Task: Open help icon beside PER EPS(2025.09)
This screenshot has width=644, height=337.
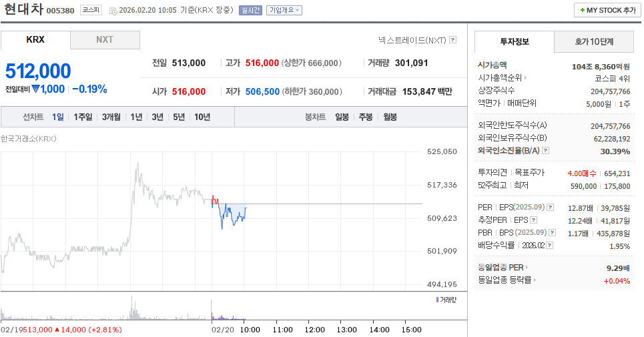Action: pyautogui.click(x=551, y=208)
